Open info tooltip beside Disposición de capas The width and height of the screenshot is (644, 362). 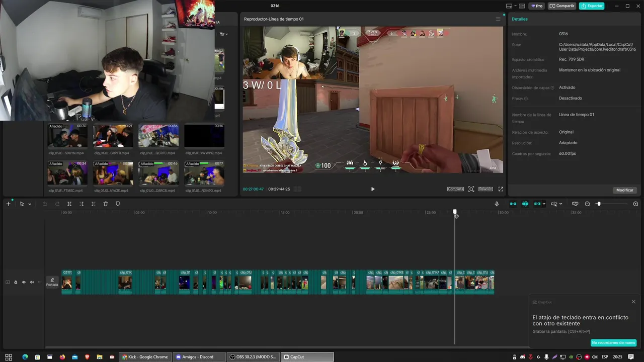pos(552,88)
